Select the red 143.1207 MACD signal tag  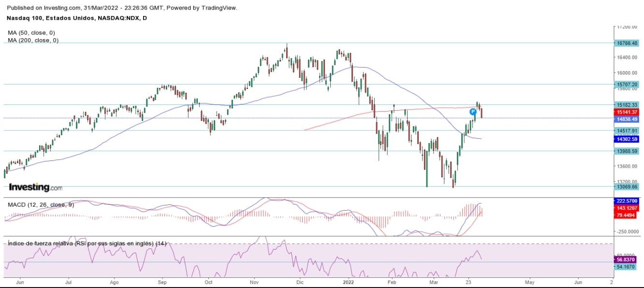627,208
